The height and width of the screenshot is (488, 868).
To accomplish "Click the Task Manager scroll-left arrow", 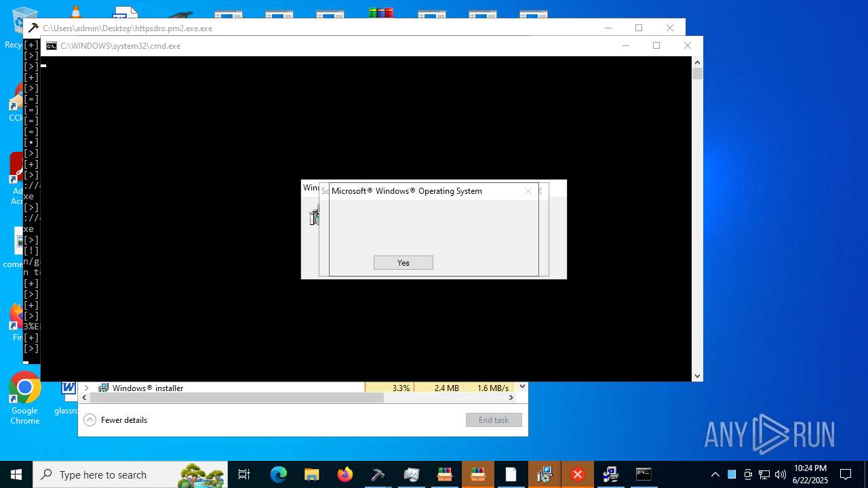I will [x=84, y=398].
